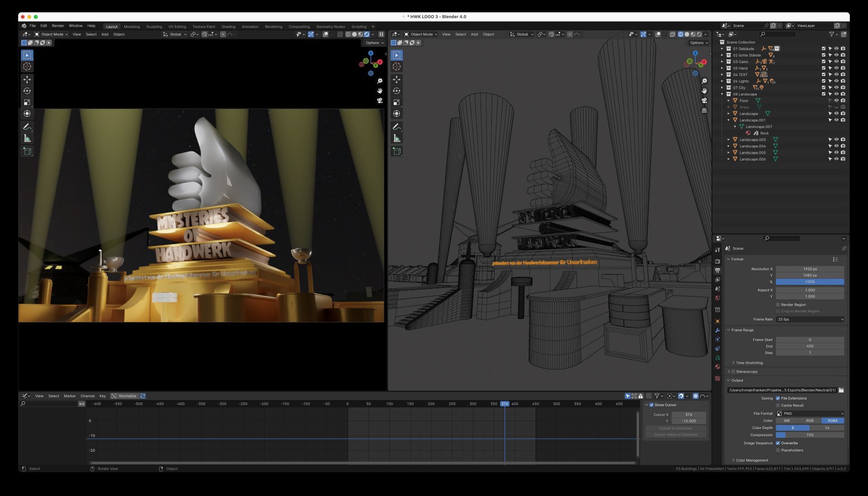Select the Annotate tool in left viewport
The width and height of the screenshot is (868, 496).
(x=27, y=127)
